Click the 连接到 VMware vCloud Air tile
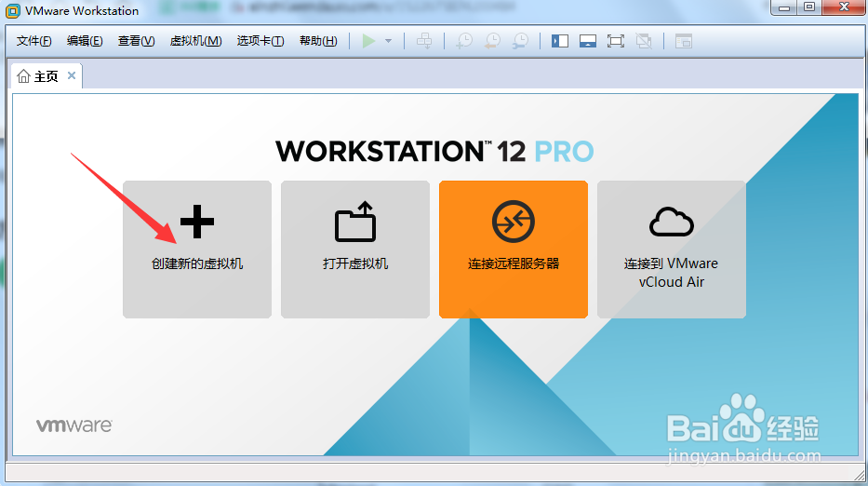868x486 pixels. [x=672, y=250]
